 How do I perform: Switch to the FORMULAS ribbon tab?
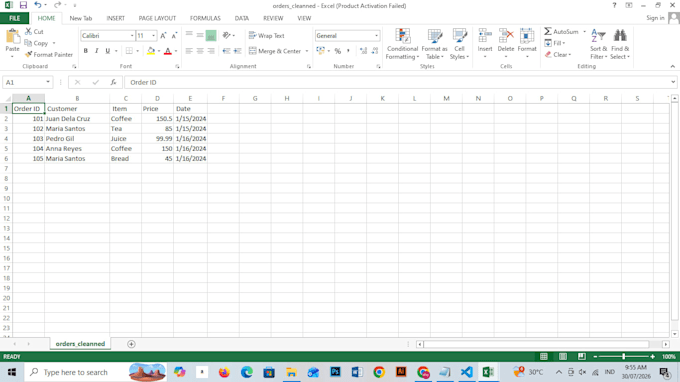pos(205,18)
